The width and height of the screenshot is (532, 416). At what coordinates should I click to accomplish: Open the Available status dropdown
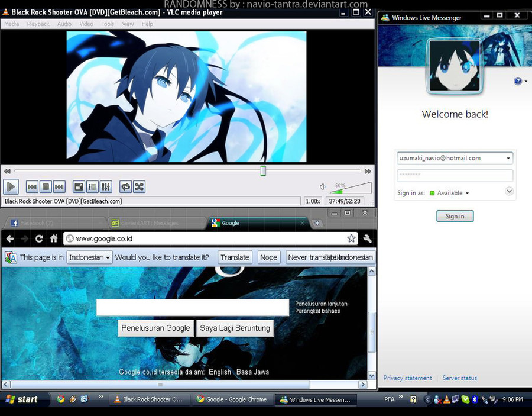pyautogui.click(x=450, y=193)
